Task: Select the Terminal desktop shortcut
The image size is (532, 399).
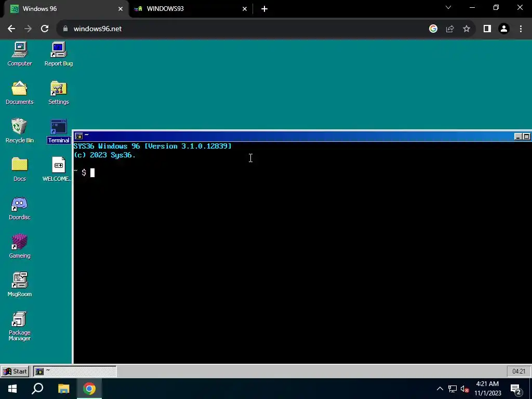Action: [x=58, y=130]
